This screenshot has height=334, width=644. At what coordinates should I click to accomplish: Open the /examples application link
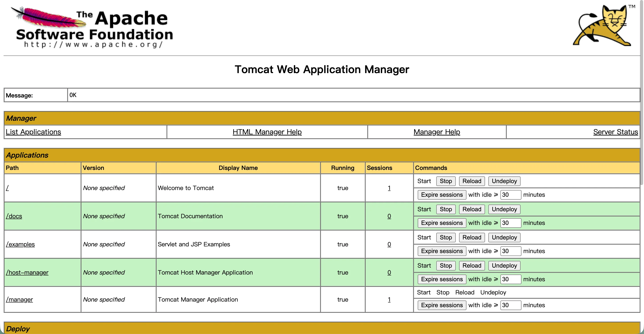pyautogui.click(x=20, y=244)
